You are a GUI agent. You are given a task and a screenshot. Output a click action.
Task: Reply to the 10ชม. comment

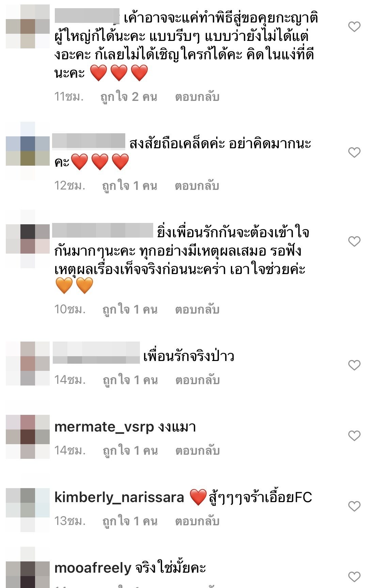click(197, 310)
